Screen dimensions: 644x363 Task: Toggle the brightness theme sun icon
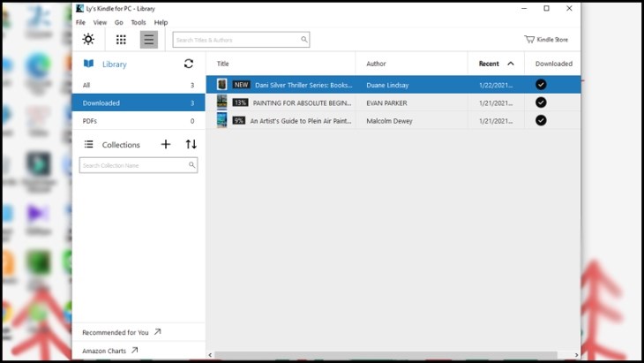point(88,40)
